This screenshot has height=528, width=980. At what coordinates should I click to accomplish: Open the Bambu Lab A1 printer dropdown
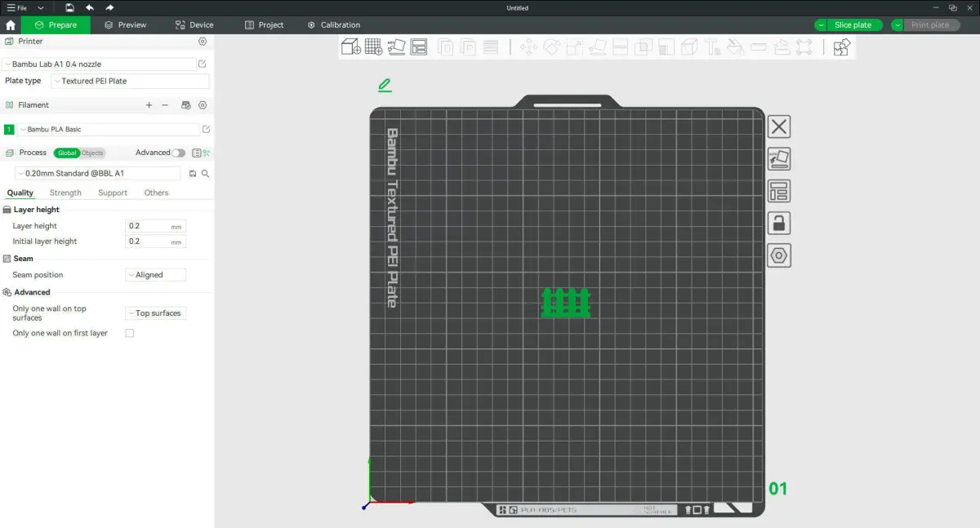[x=99, y=64]
